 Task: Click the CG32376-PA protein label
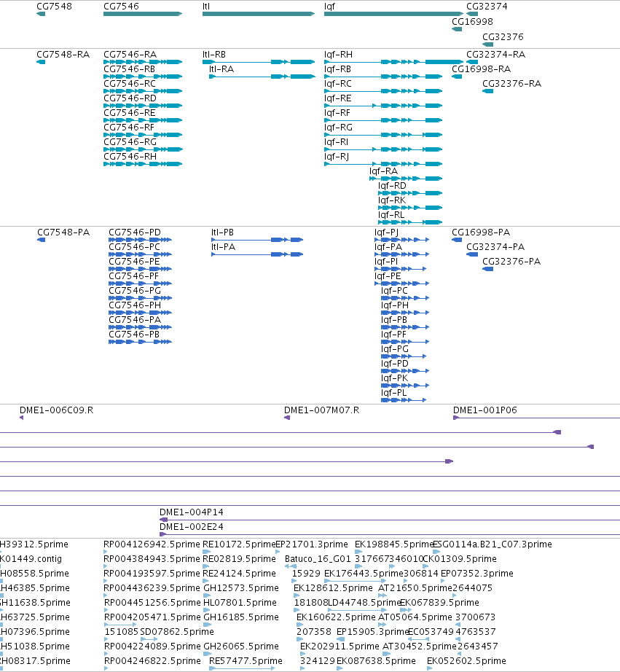[x=511, y=262]
